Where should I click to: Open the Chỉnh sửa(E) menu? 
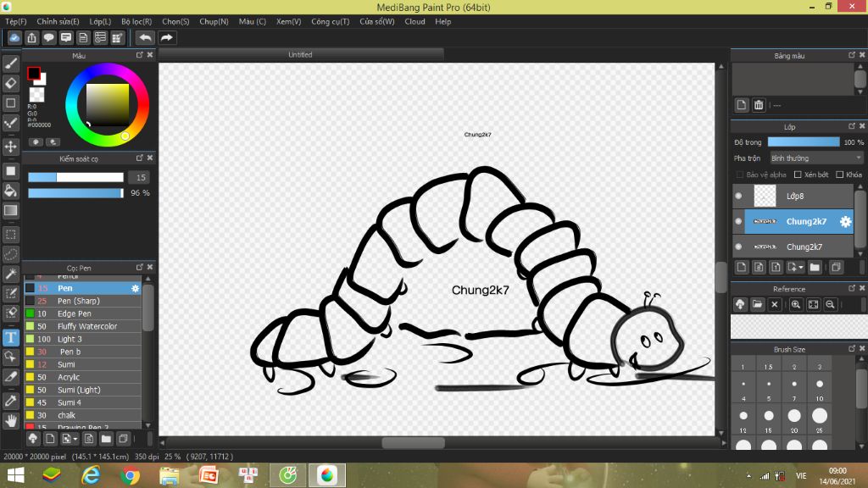pos(58,21)
